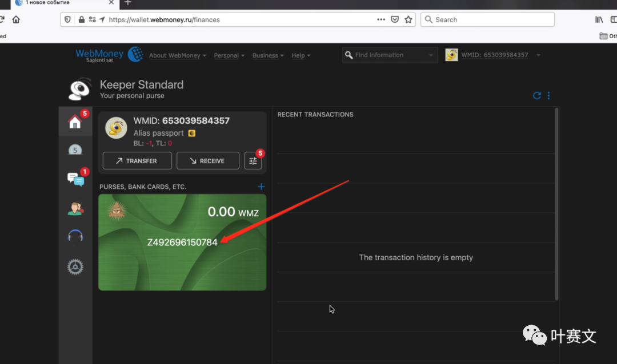The width and height of the screenshot is (617, 364).
Task: Add new purse with plus icon
Action: [261, 187]
